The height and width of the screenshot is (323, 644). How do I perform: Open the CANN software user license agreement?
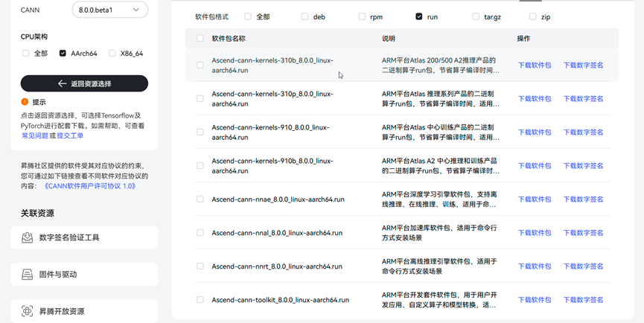click(x=89, y=186)
